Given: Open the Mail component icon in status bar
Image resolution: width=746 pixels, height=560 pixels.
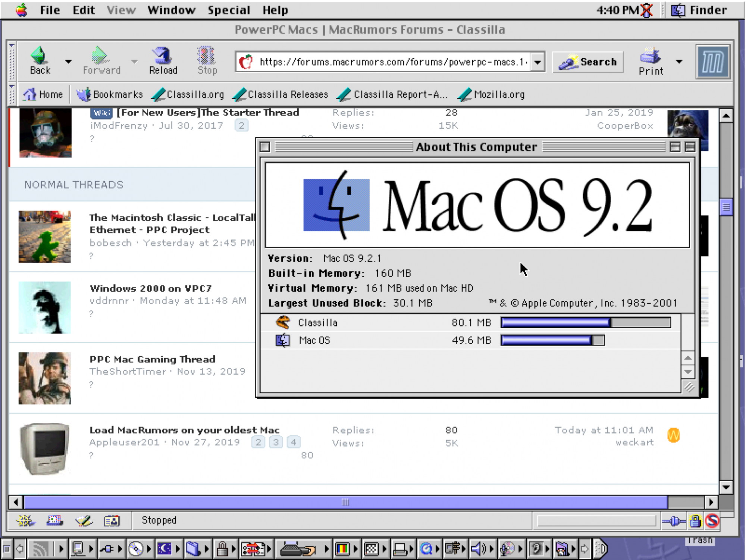Looking at the screenshot, I should 54,520.
